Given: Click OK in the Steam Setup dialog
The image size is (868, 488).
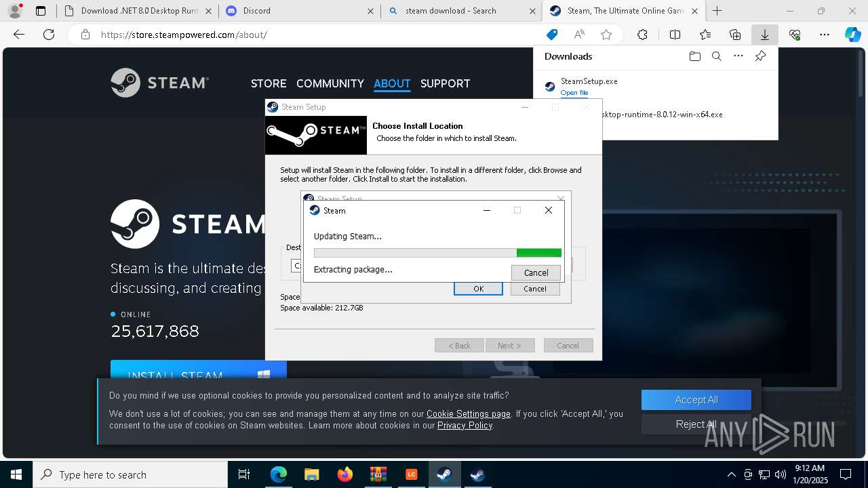Looking at the screenshot, I should point(478,289).
